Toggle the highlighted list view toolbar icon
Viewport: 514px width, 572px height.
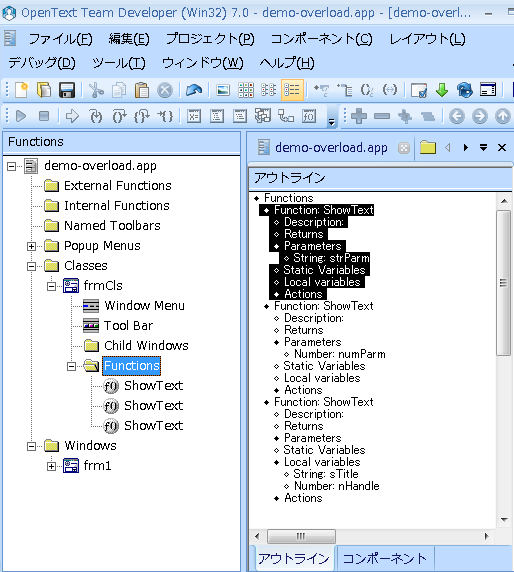click(292, 90)
